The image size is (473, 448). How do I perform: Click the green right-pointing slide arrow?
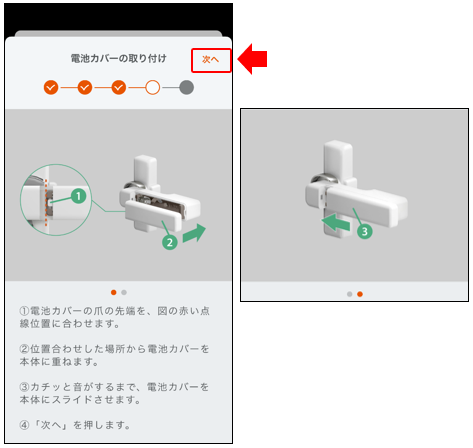click(194, 233)
